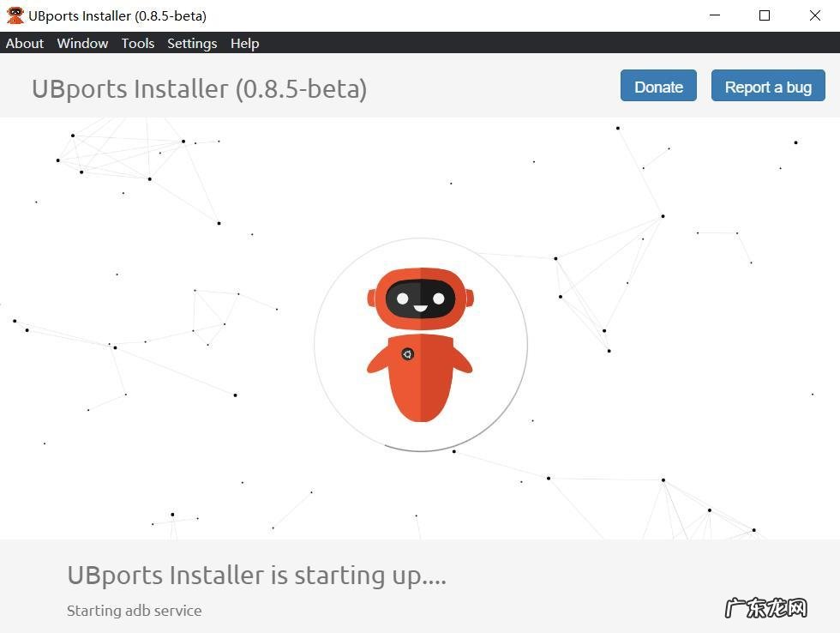The image size is (840, 633).
Task: Open the Window menu
Action: pos(82,43)
